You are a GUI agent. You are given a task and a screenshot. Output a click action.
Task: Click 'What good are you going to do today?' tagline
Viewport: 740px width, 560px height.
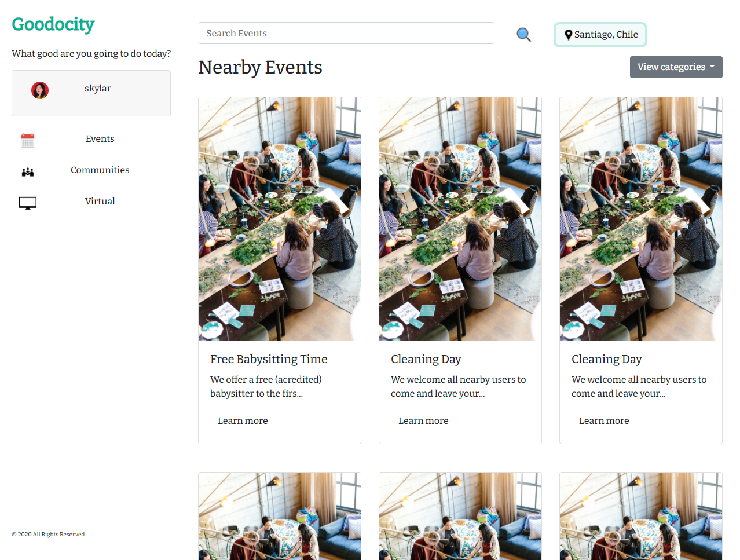[91, 54]
